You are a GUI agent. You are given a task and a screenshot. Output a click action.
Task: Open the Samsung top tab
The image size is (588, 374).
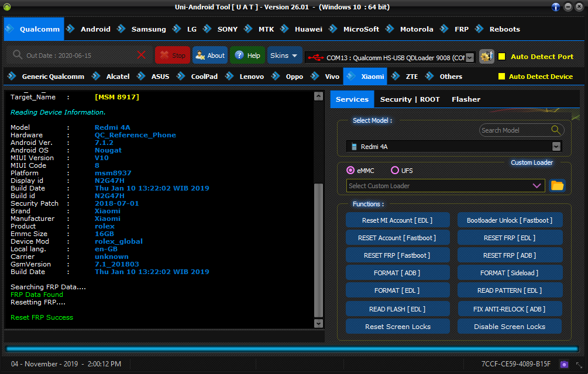coord(148,29)
